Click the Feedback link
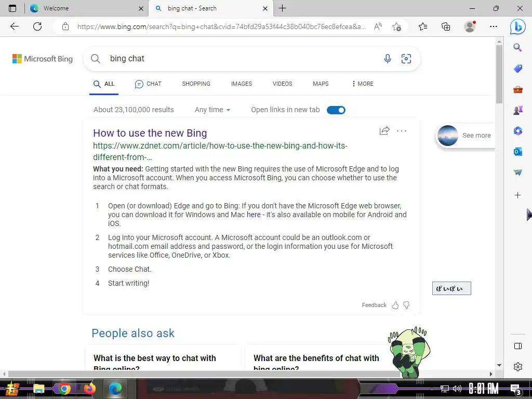 pos(374,305)
